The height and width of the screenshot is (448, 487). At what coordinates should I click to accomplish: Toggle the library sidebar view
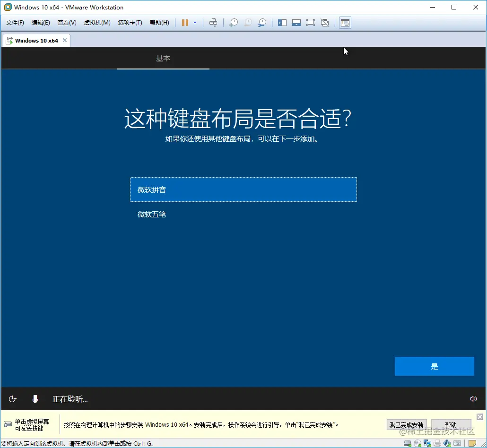point(282,23)
